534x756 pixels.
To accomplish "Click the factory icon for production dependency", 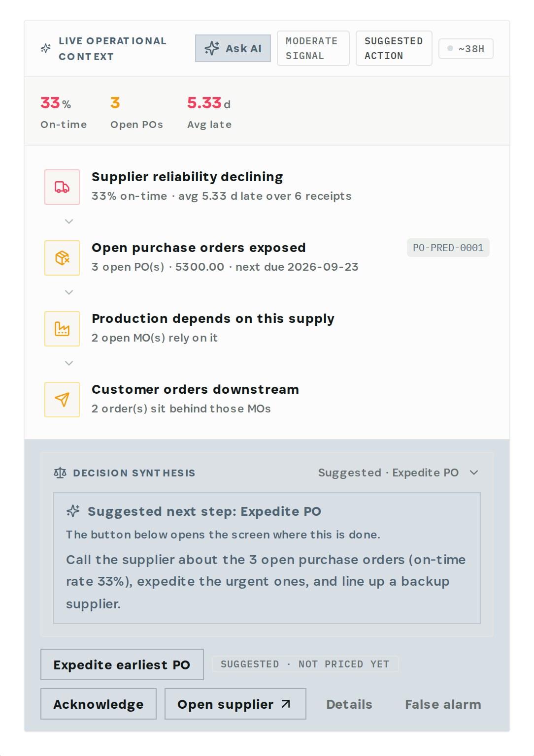I will [x=62, y=329].
